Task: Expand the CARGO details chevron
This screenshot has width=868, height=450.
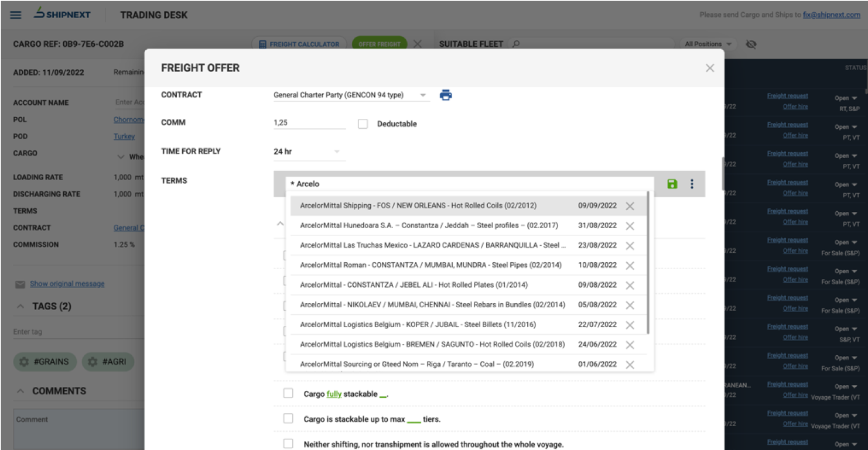Action: [x=121, y=157]
